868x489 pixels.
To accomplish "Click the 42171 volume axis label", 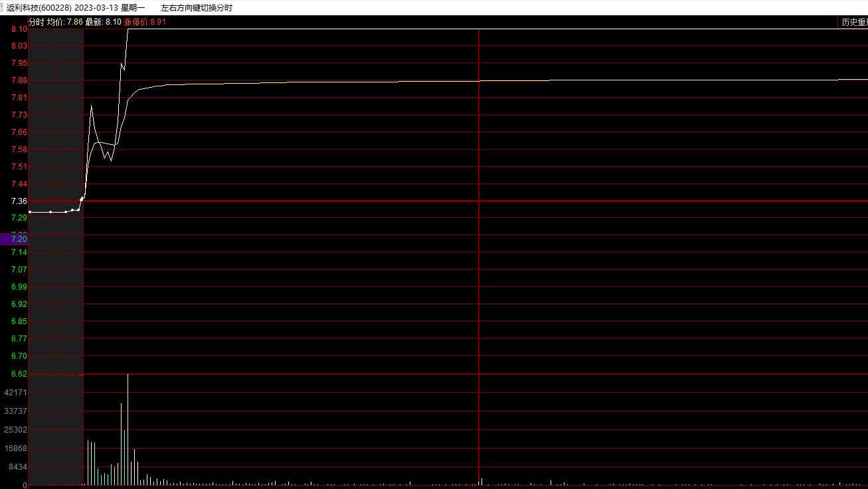I will pyautogui.click(x=15, y=393).
